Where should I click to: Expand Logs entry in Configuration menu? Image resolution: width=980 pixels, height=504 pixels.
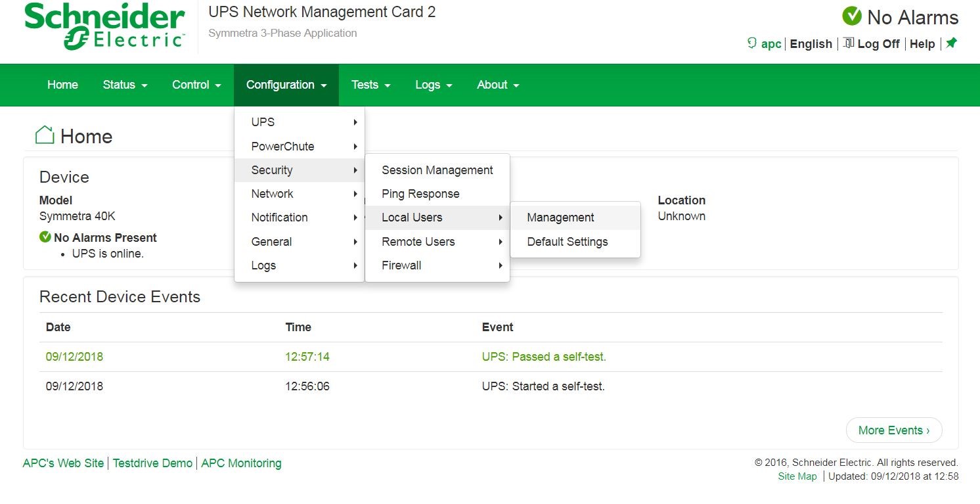(300, 265)
